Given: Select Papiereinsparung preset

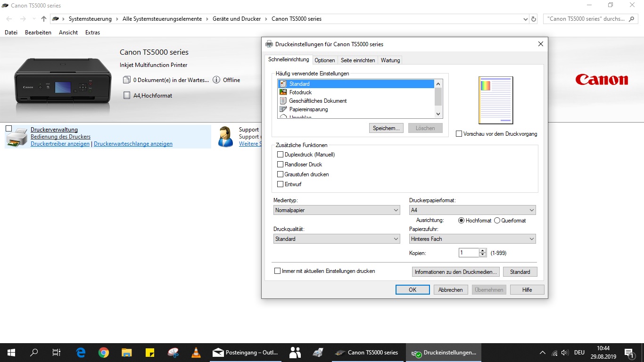Looking at the screenshot, I should coord(356,109).
